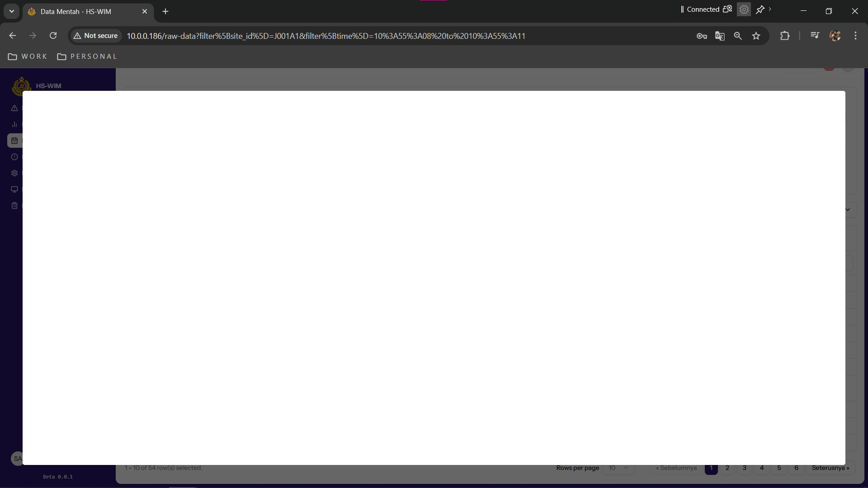The height and width of the screenshot is (488, 868).
Task: Bookmark this page with the star icon
Action: 756,36
